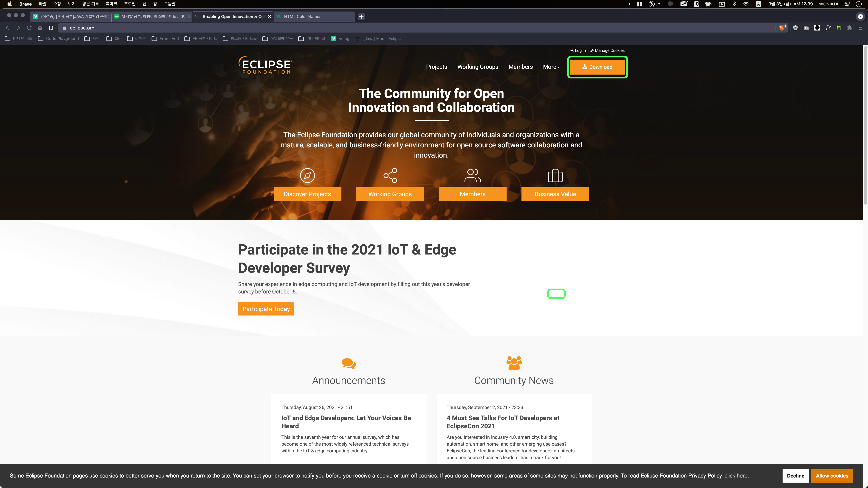Open the extensions puzzle piece menu
This screenshot has height=488, width=868.
850,28
